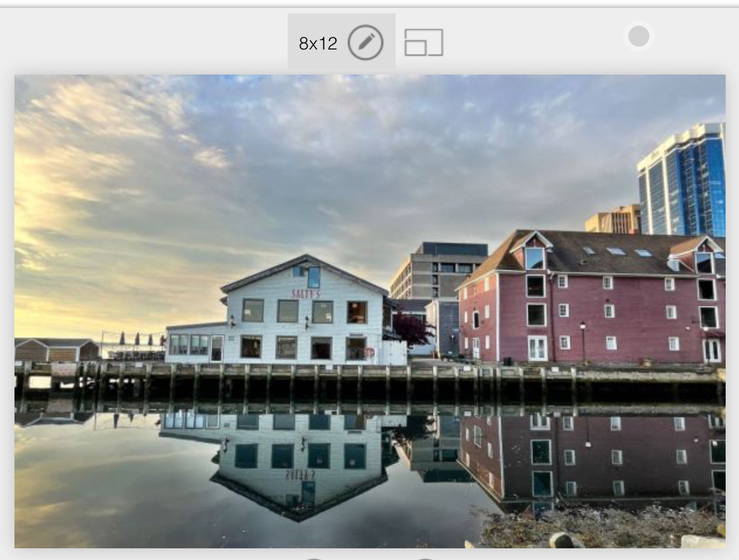The image size is (739, 560).
Task: Click the gray circle indicator in the toolbar
Action: tap(638, 36)
